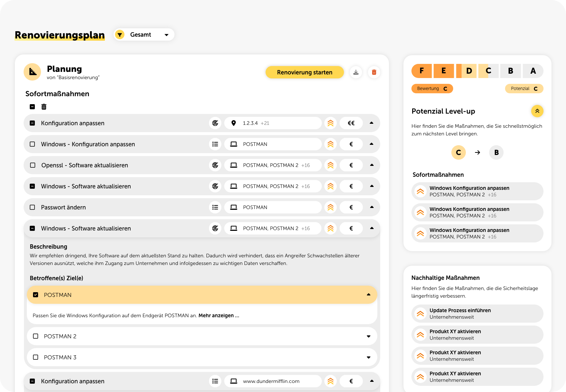566x392 pixels.
Task: Toggle checkbox of first Konfiguration anpassen row
Action: 32,123
